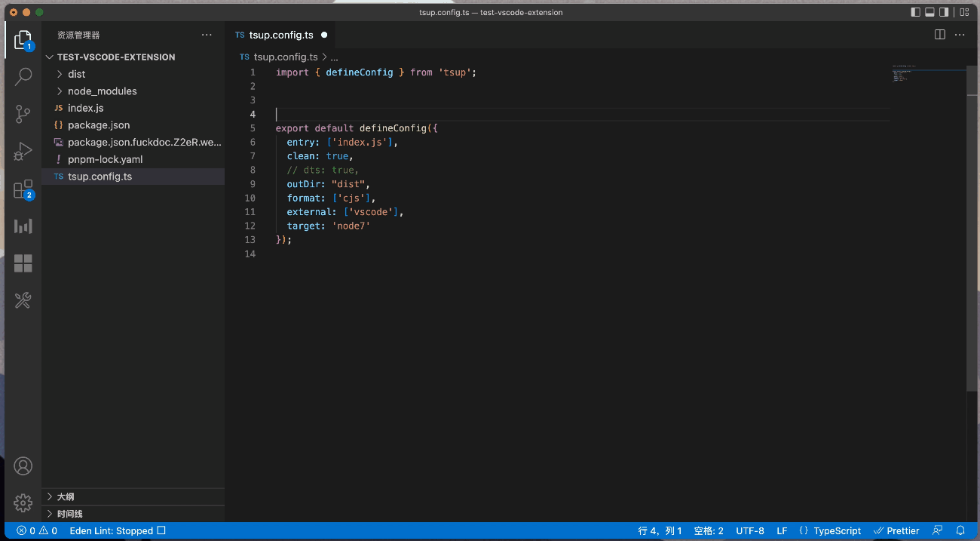Open explorer panel more actions ellipsis
This screenshot has width=980, height=541.
click(207, 35)
